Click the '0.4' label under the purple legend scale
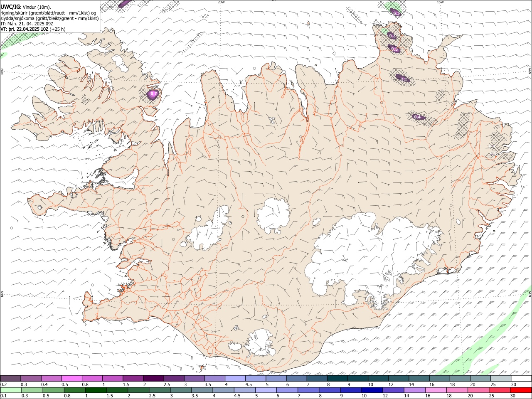Image resolution: width=532 pixels, height=399 pixels. point(44,384)
